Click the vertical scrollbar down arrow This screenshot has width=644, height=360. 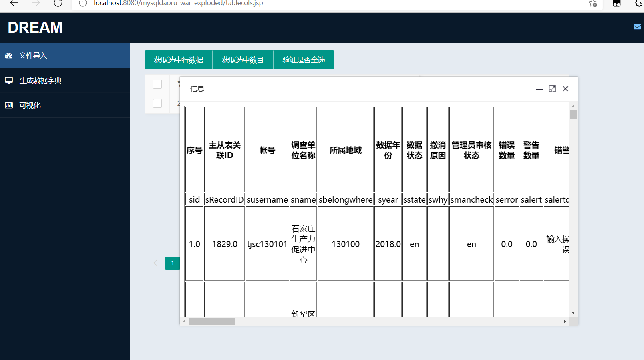click(573, 313)
